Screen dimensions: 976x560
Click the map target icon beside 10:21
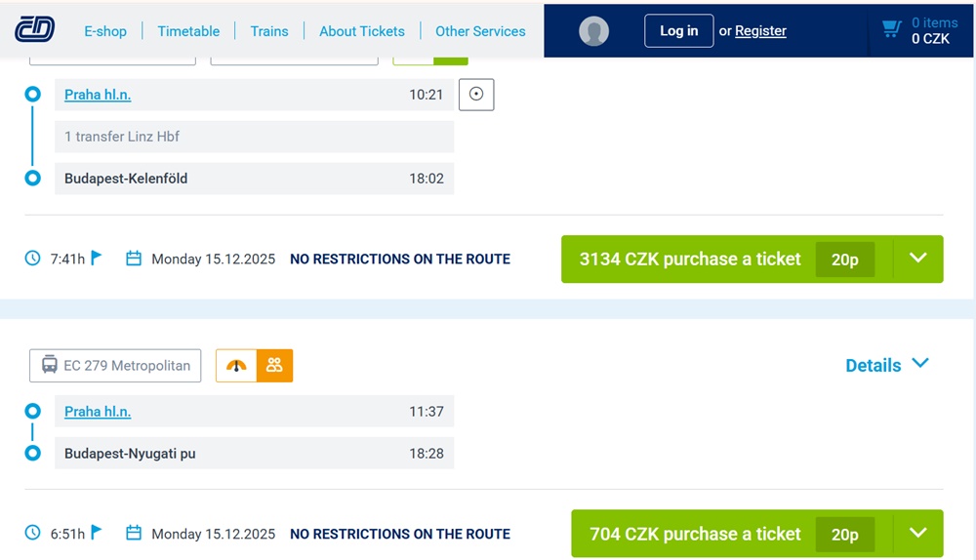pos(476,95)
